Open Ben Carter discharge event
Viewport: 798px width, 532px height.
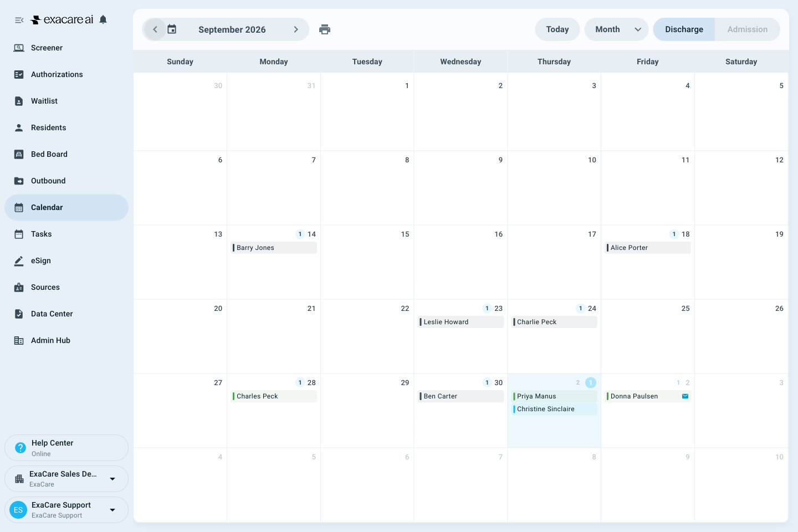461,396
